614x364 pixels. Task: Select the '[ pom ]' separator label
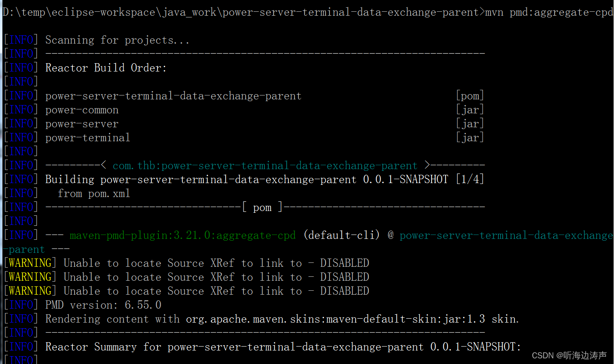262,208
